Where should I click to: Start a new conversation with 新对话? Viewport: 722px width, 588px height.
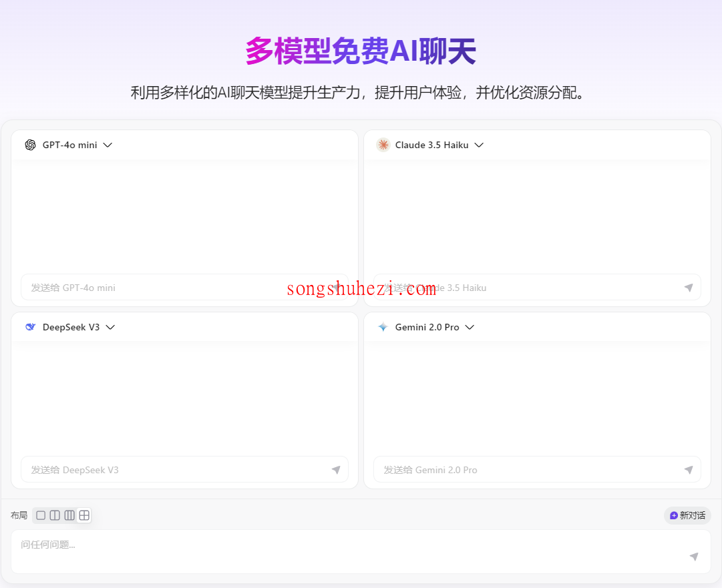(x=687, y=515)
